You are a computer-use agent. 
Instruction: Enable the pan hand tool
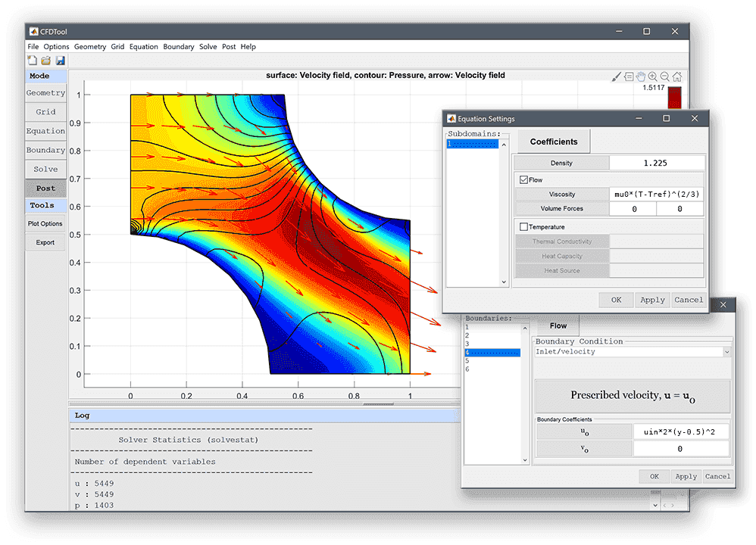[x=641, y=76]
